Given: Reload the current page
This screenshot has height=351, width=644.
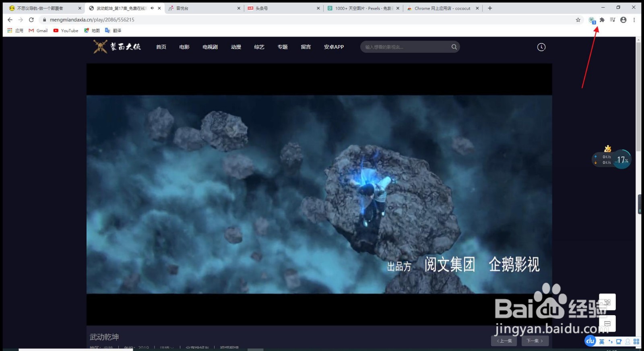Looking at the screenshot, I should tap(31, 20).
